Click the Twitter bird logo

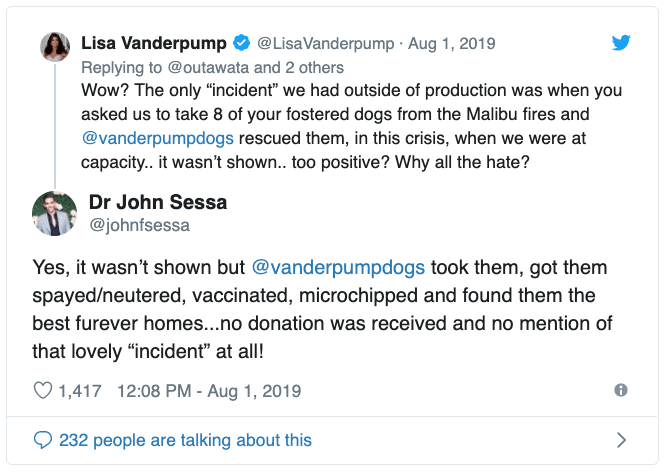tap(621, 42)
